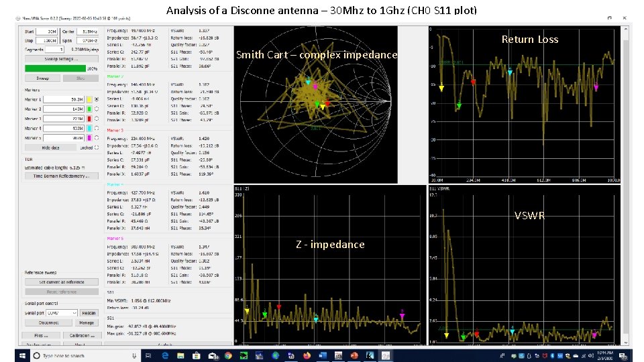Image resolution: width=644 pixels, height=362 pixels.
Task: Launch Microsoft Edge from the taskbar
Action: (165, 355)
